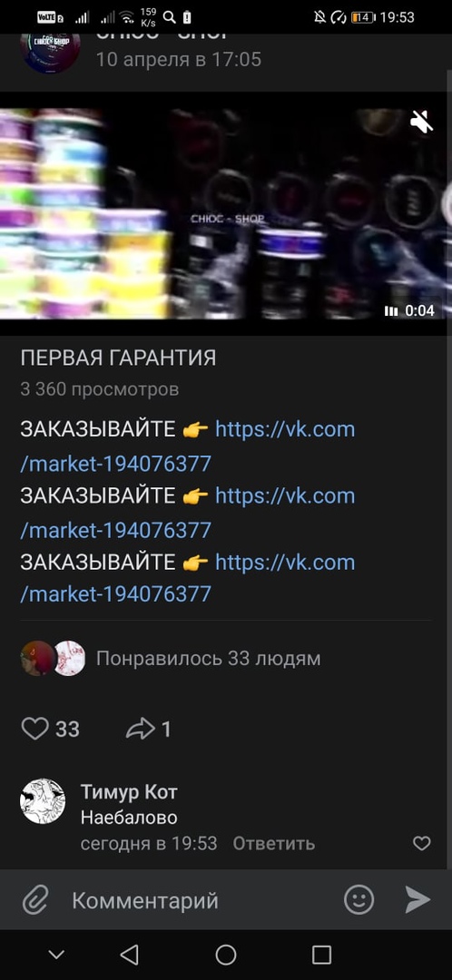Image resolution: width=452 pixels, height=980 pixels.
Task: View the list of 33 people who liked
Action: click(208, 658)
